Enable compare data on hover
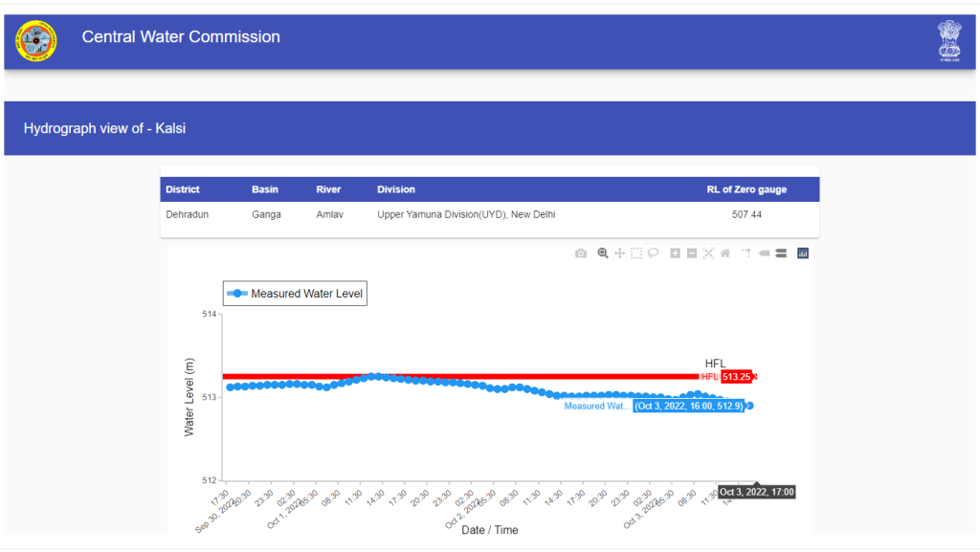 point(781,254)
